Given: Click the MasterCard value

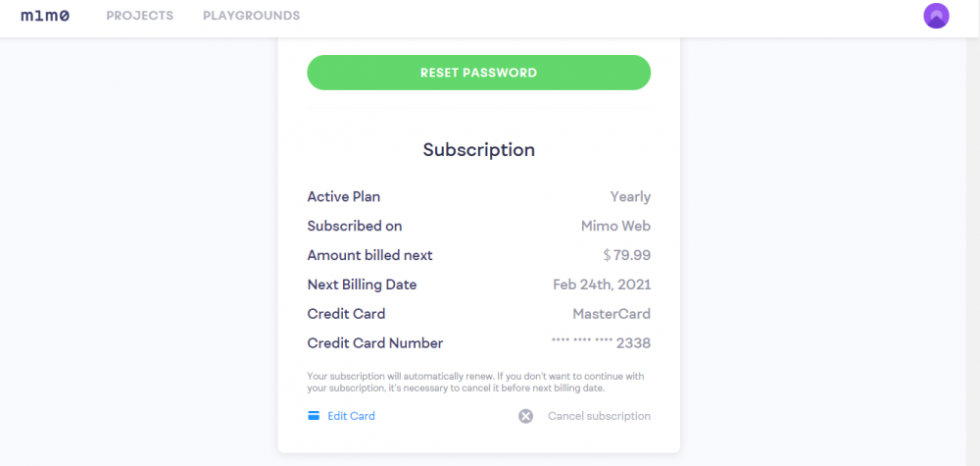Looking at the screenshot, I should [612, 314].
